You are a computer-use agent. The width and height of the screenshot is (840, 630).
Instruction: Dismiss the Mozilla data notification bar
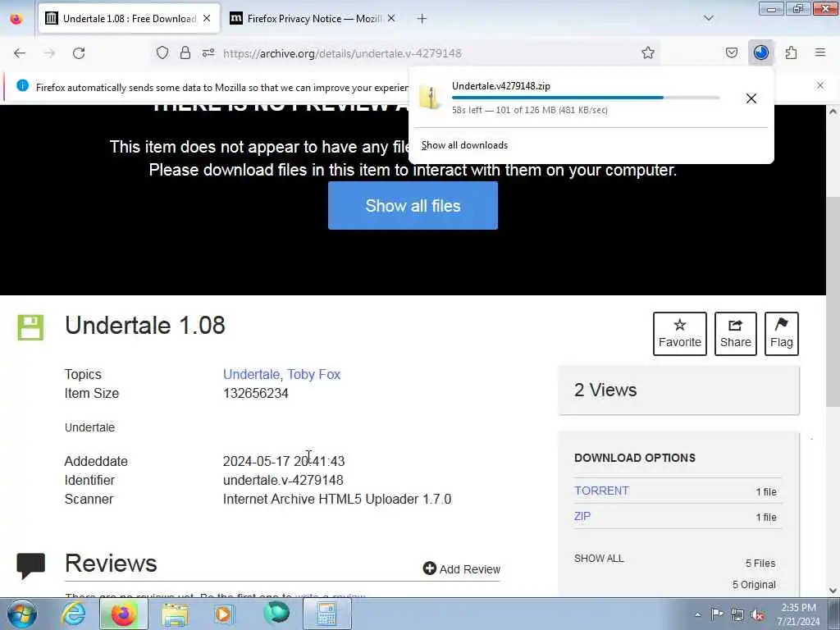pos(820,85)
